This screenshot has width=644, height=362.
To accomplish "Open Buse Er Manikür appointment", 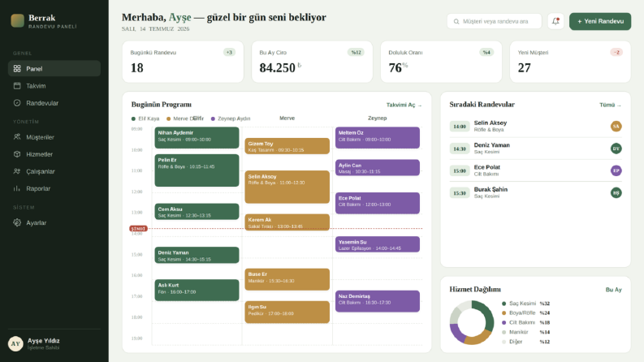I will (287, 279).
